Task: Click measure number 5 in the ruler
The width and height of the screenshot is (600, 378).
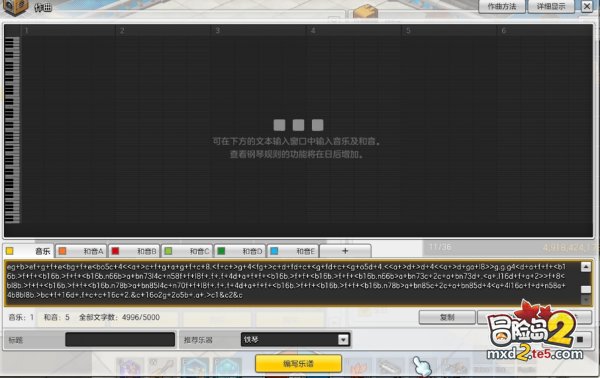Action: 408,31
